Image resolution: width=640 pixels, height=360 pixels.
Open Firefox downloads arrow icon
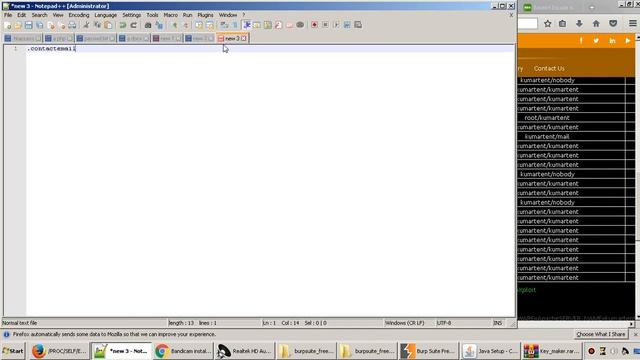[x=579, y=24]
